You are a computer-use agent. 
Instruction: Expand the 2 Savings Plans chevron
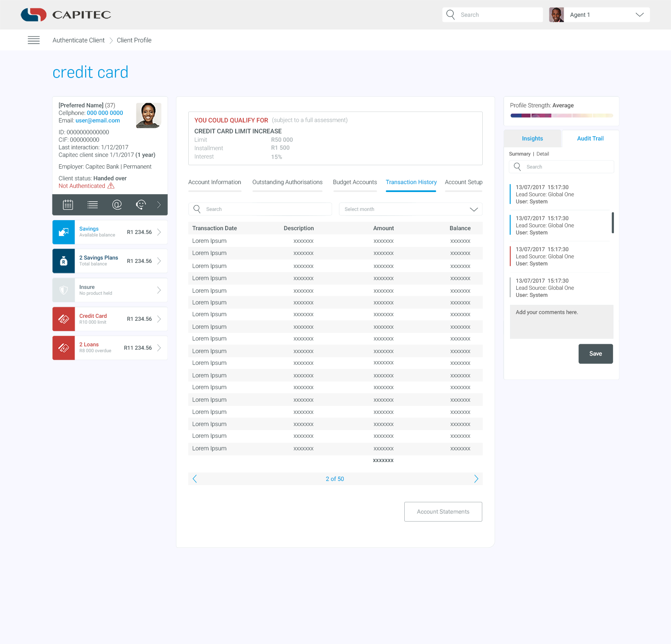pos(159,261)
